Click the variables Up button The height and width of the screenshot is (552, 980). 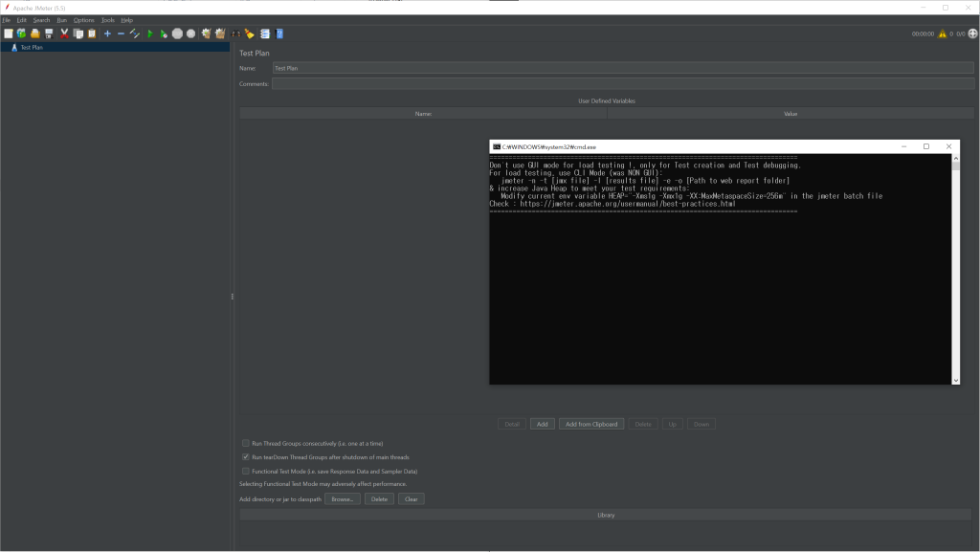(673, 424)
